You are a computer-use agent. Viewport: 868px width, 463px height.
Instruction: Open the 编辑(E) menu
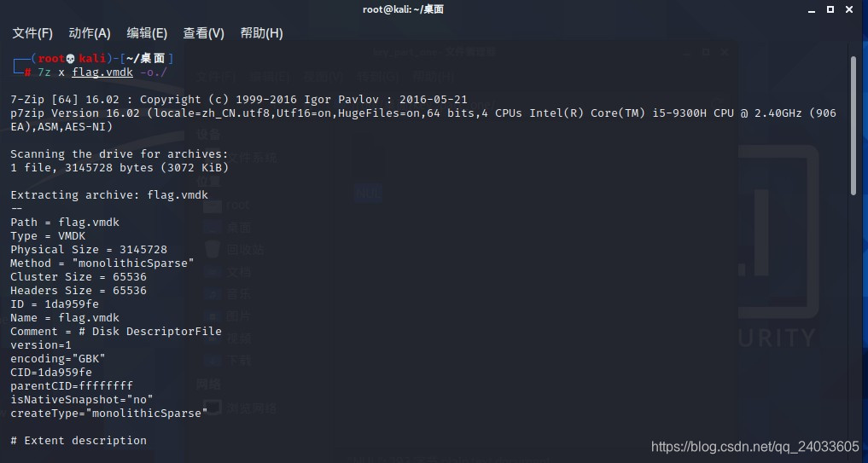coord(147,33)
